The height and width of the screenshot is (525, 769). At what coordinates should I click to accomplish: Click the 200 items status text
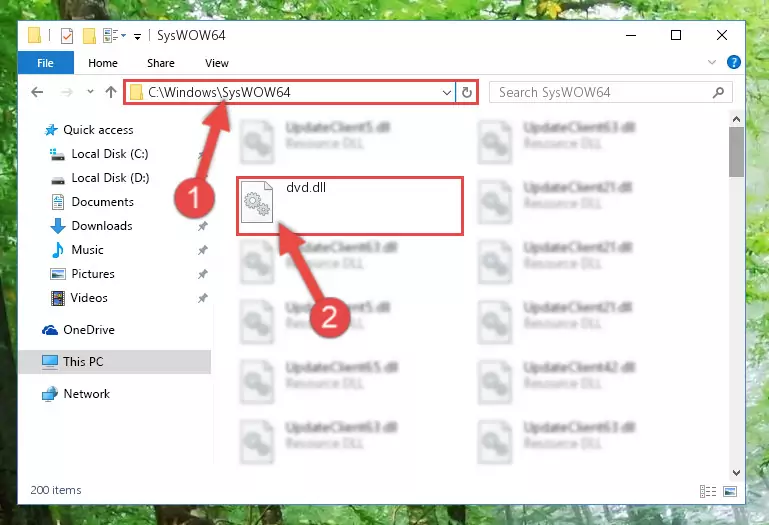56,490
